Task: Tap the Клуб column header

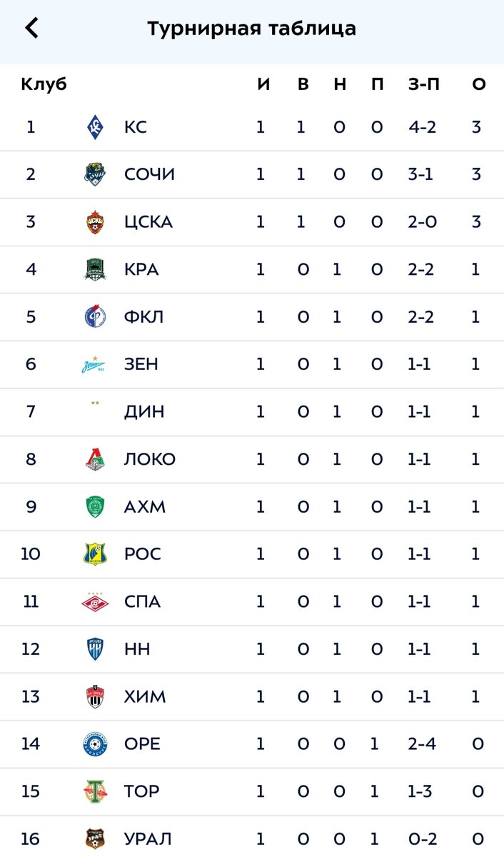Action: point(44,84)
